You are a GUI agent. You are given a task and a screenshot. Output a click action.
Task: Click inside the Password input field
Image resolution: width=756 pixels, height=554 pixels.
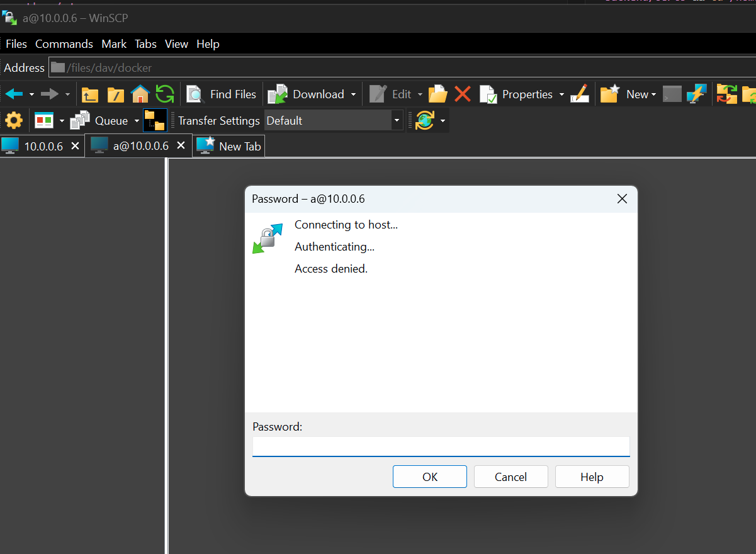(x=441, y=446)
